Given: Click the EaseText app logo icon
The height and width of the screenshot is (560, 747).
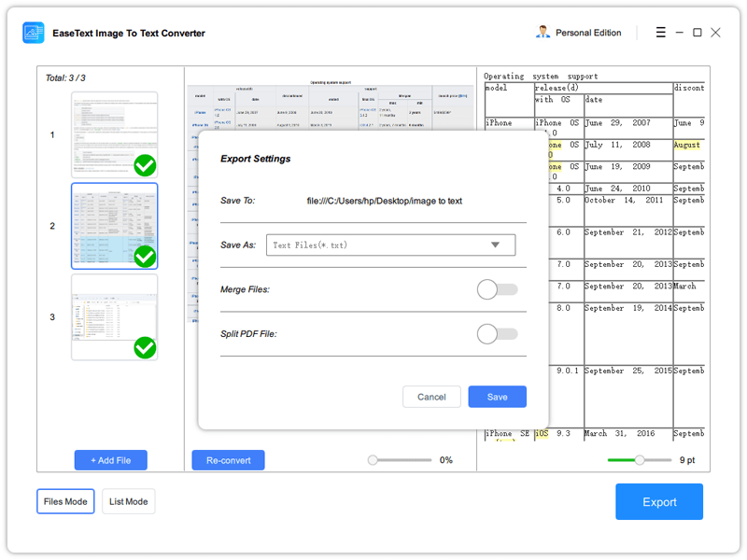Looking at the screenshot, I should [34, 33].
